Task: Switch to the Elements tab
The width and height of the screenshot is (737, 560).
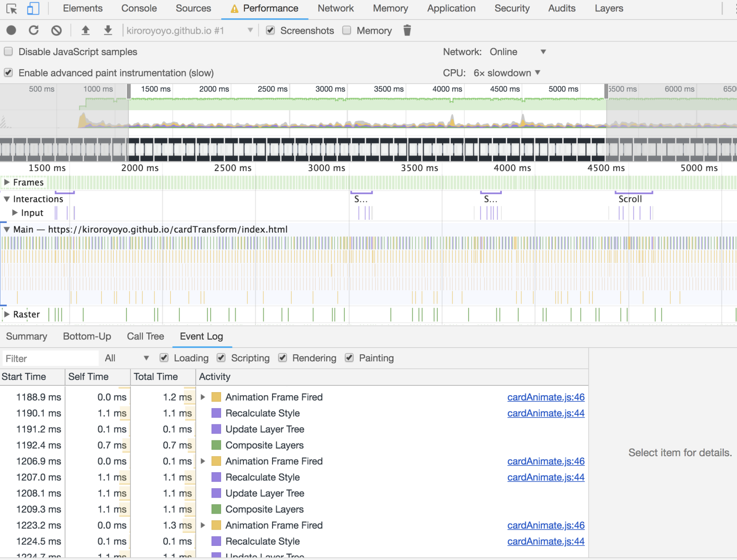Action: coord(83,9)
